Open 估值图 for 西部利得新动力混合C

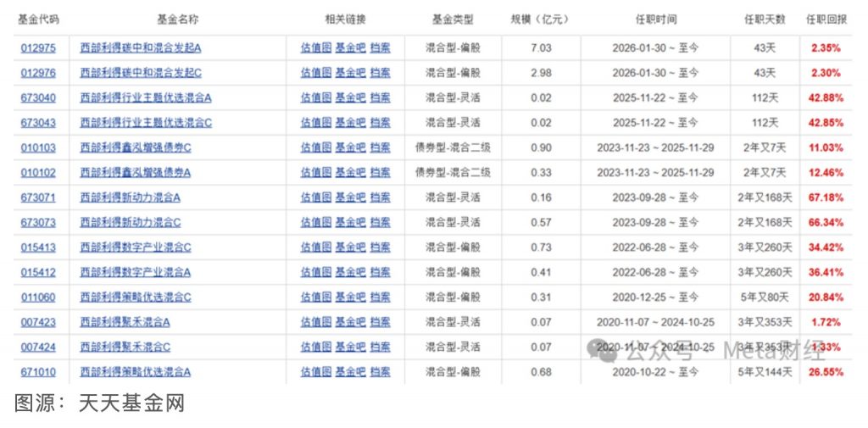pos(315,223)
